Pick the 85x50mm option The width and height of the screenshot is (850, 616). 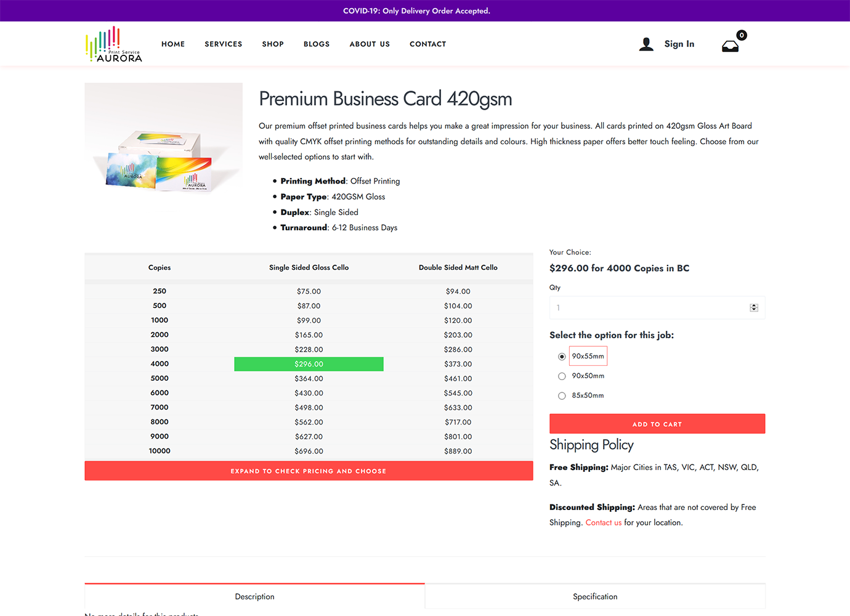pos(561,395)
